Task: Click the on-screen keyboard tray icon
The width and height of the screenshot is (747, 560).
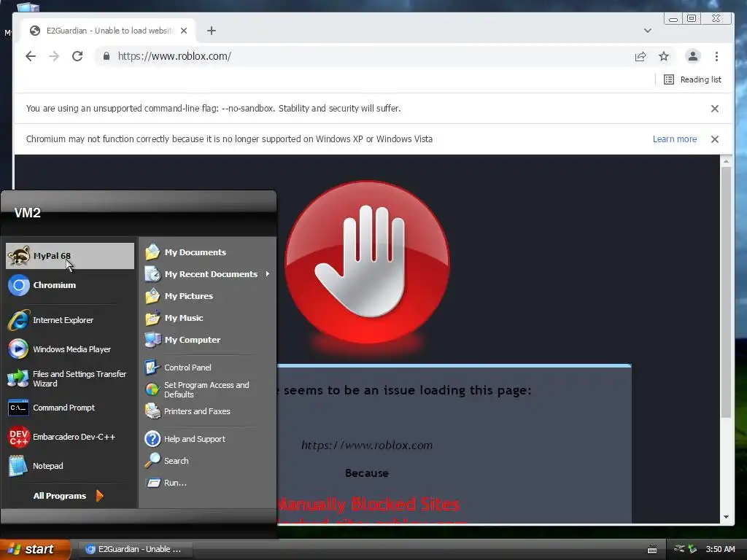Action: 652,550
